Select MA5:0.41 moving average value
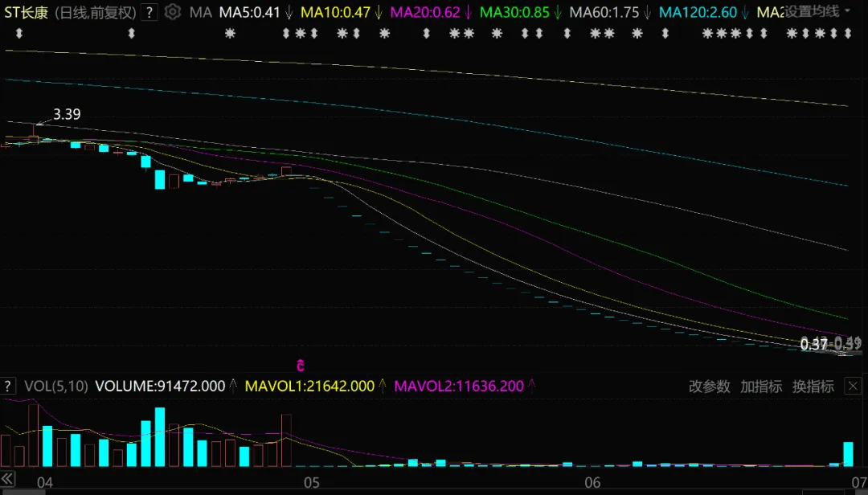 coord(250,12)
